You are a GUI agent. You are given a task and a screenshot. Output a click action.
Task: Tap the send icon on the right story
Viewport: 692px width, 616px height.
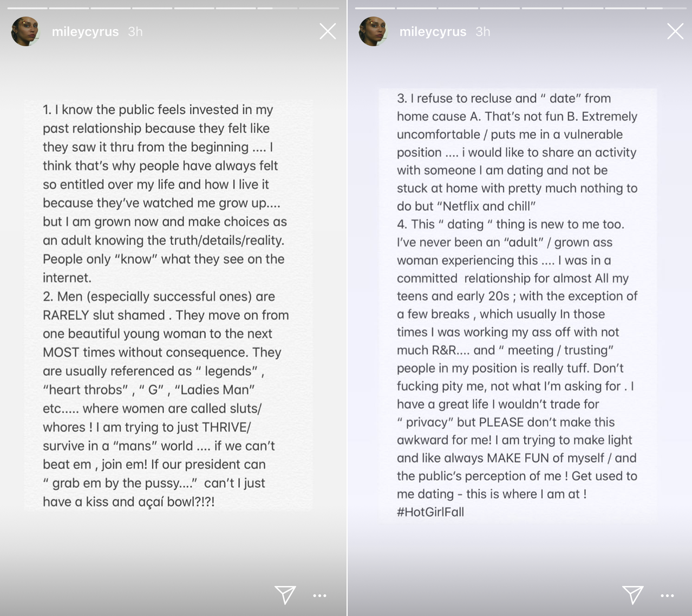(633, 594)
